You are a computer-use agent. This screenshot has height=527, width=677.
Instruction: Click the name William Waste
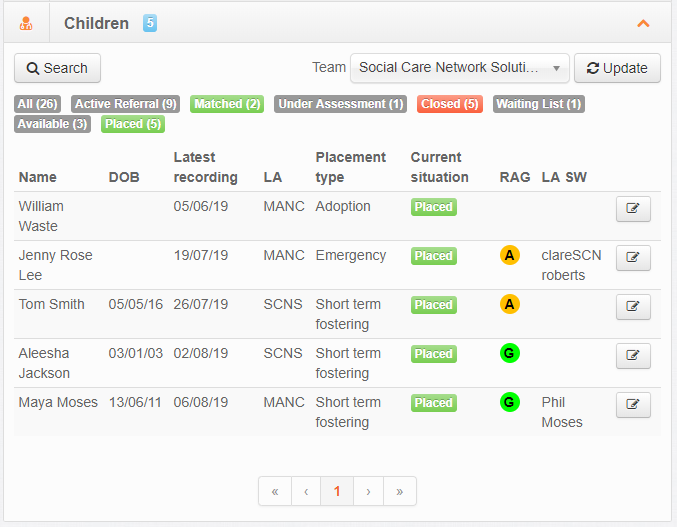41,216
